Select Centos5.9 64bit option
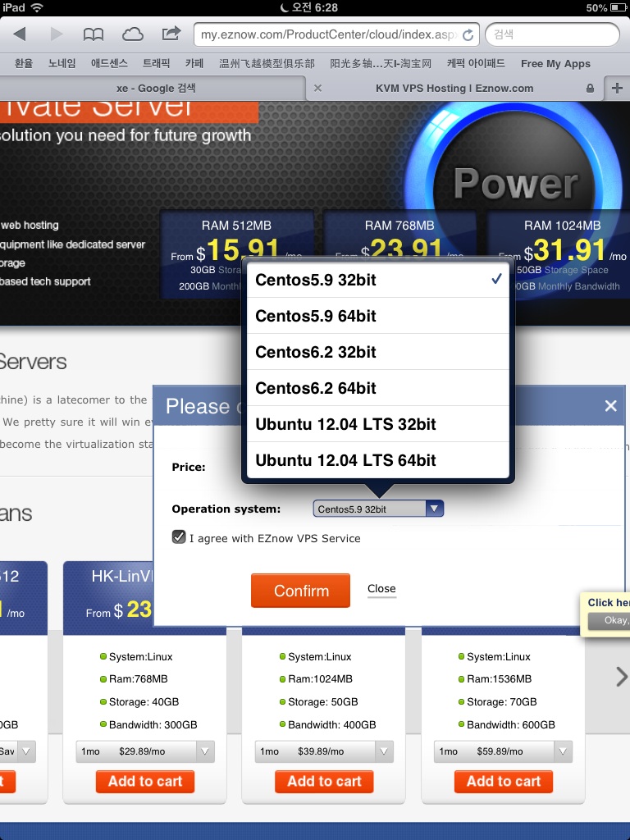The width and height of the screenshot is (630, 840). 377,316
